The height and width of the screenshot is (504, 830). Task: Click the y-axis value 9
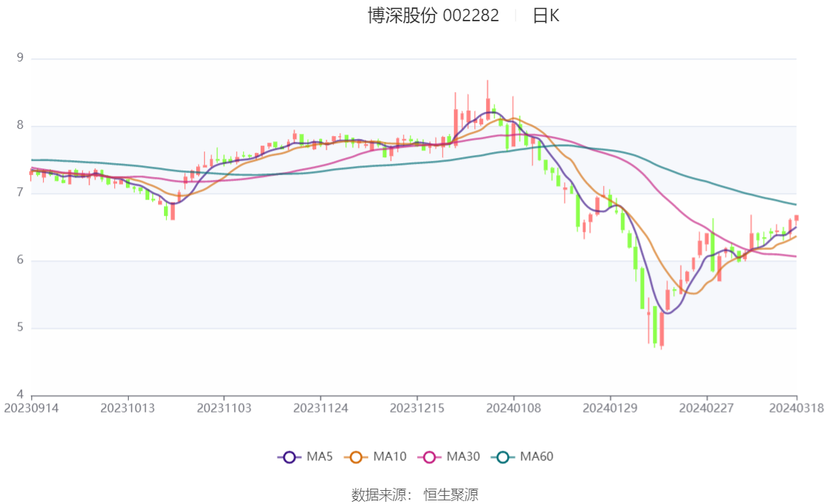tap(20, 58)
